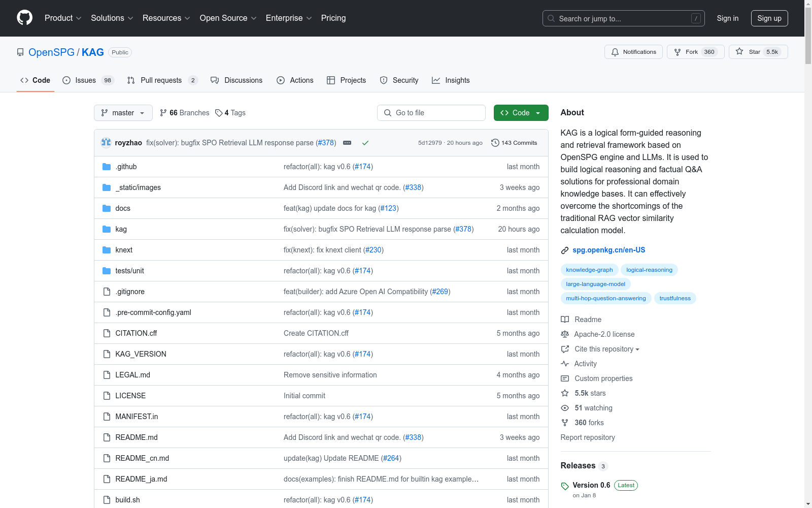Viewport: 812px width, 508px height.
Task: Open the Version 0.6 release
Action: click(591, 485)
